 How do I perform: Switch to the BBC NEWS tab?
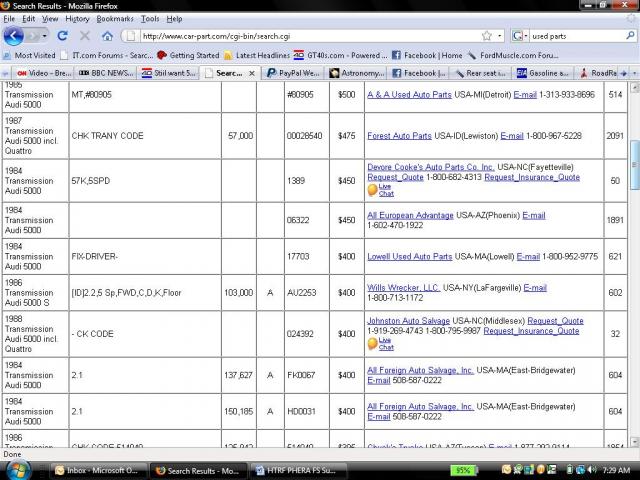[106, 73]
